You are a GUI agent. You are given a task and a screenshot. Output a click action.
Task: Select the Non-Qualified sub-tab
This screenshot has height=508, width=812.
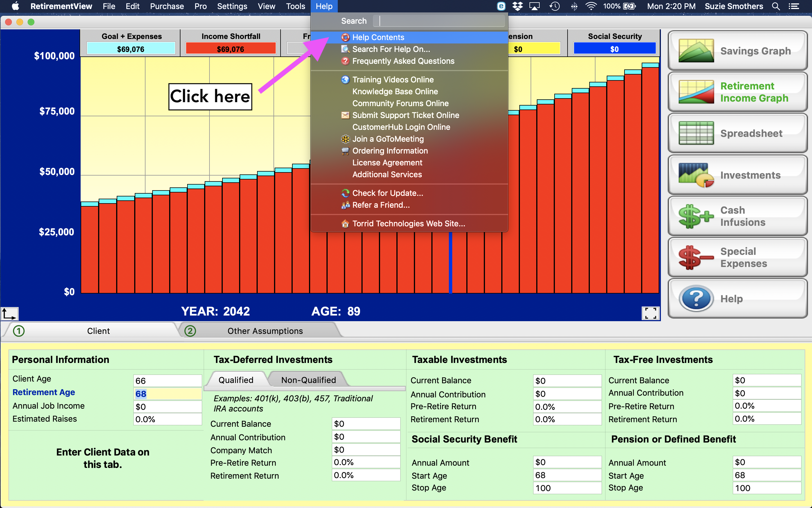click(308, 380)
